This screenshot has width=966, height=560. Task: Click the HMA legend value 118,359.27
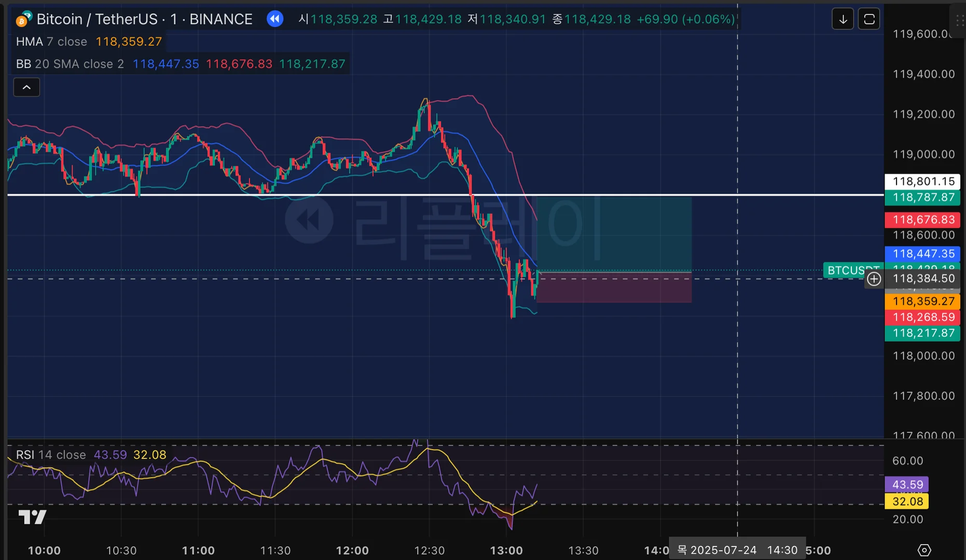point(129,41)
